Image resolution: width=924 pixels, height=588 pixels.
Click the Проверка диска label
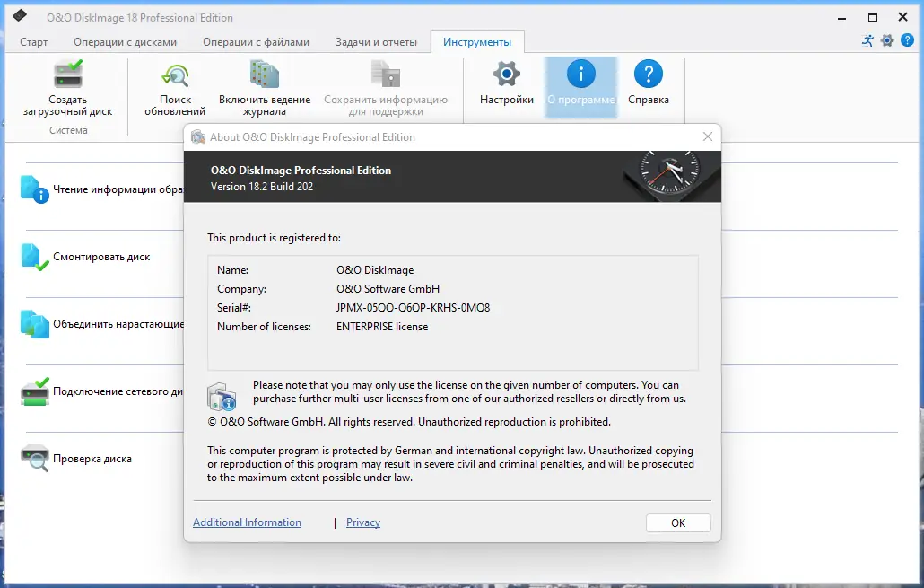pos(92,459)
